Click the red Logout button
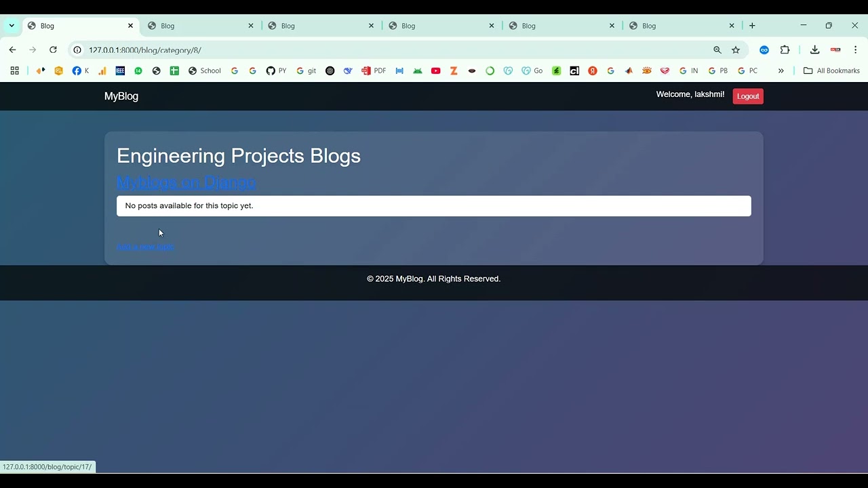 [748, 96]
